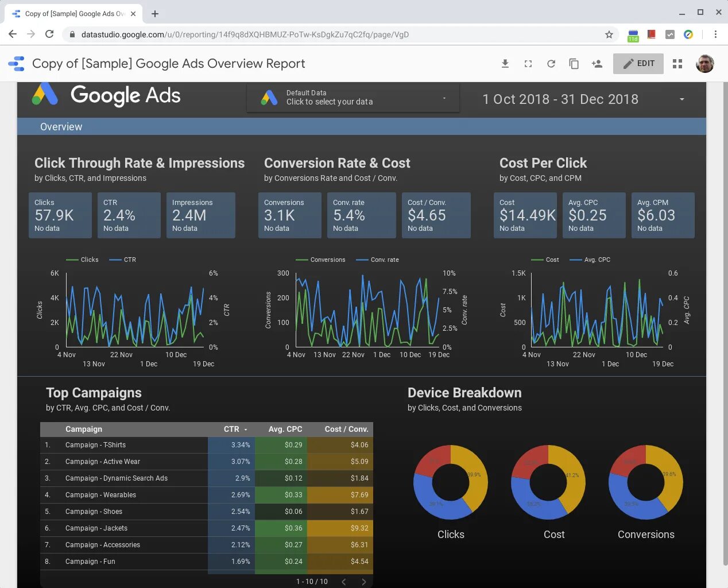
Task: Go forward in browser history
Action: 31,34
